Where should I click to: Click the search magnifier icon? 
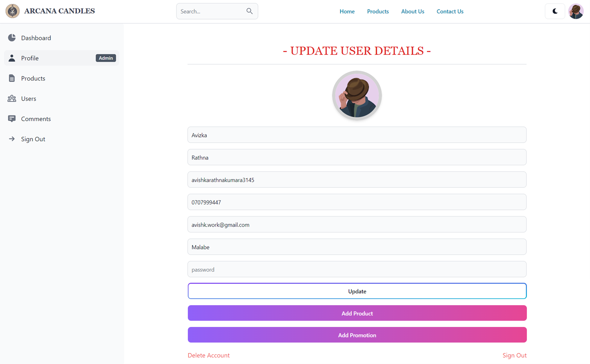249,11
